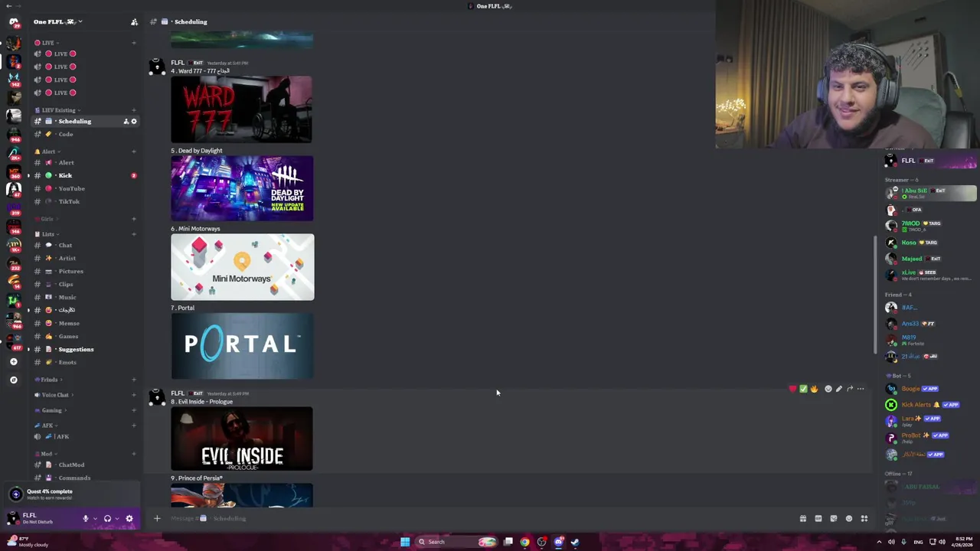The height and width of the screenshot is (551, 980).
Task: Open Mini Motorways image
Action: pos(242,267)
